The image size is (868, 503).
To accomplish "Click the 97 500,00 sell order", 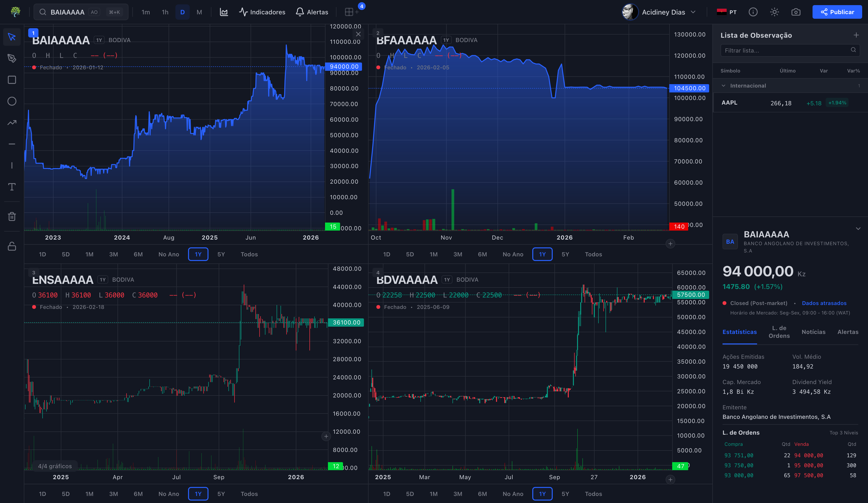I will click(x=808, y=475).
